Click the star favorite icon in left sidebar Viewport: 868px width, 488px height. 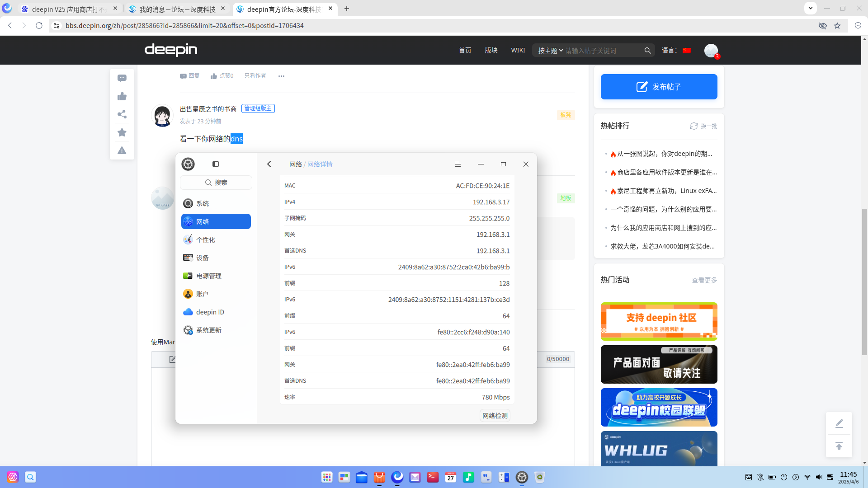click(x=122, y=132)
